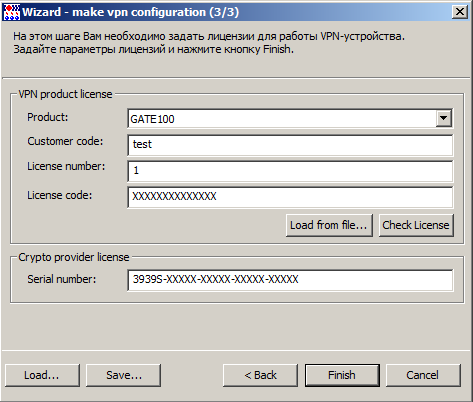Expand the Product dropdown arrow
The height and width of the screenshot is (402, 473).
443,118
